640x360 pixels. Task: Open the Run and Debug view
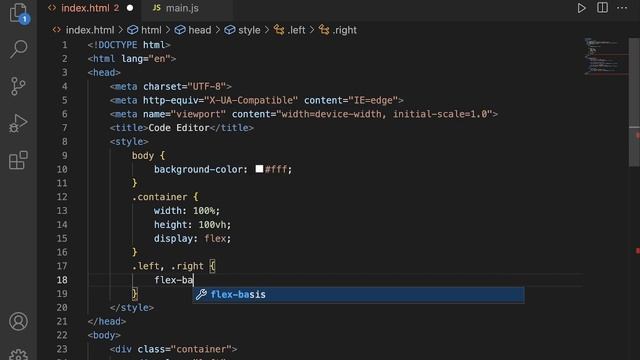click(18, 123)
